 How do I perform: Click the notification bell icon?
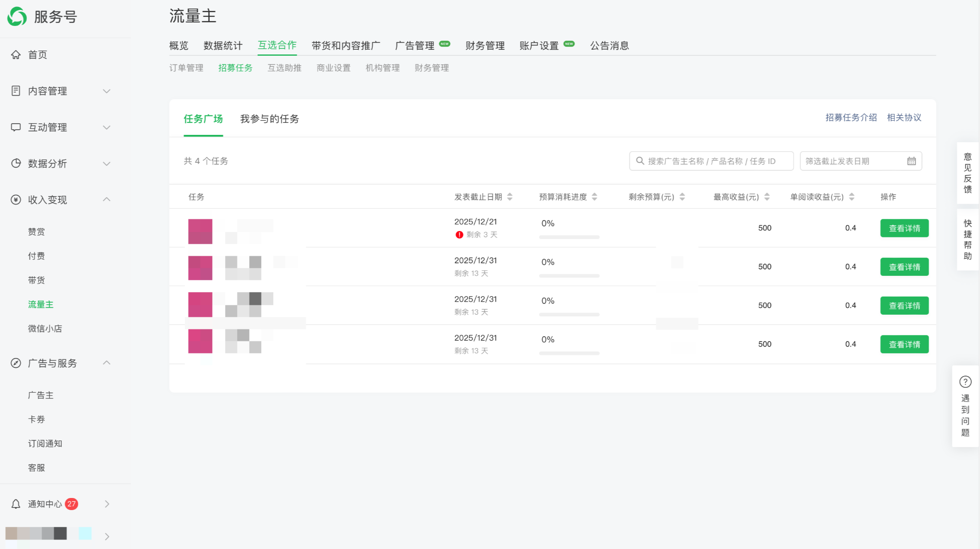(x=16, y=504)
